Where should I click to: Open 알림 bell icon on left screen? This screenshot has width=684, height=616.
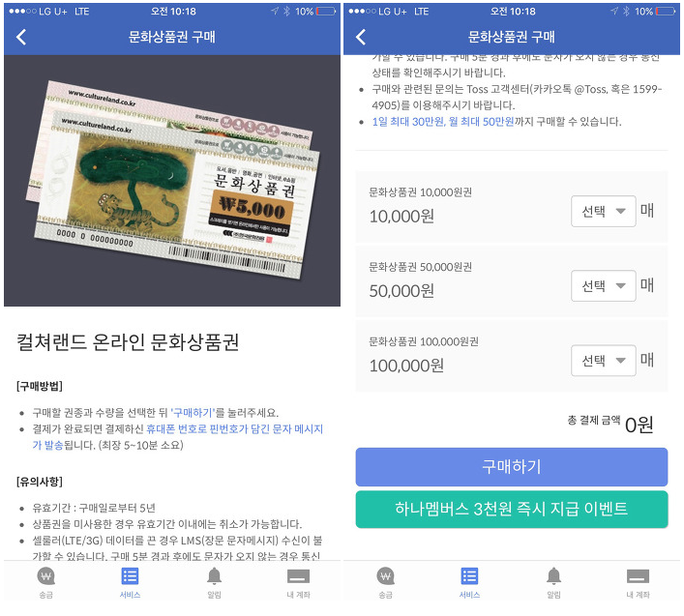tap(214, 576)
